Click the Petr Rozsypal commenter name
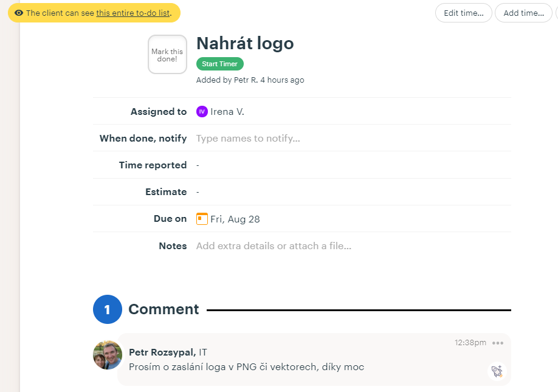The width and height of the screenshot is (558, 392). (162, 352)
